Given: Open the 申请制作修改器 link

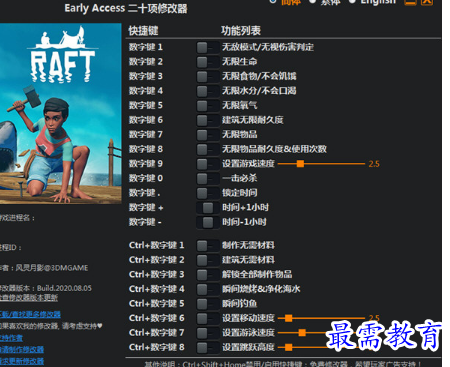Looking at the screenshot, I should pos(22,350).
